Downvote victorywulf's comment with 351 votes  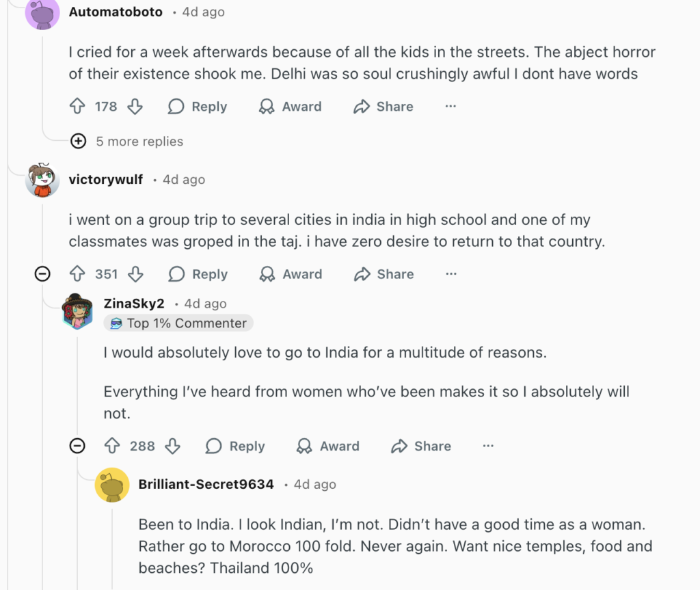click(x=135, y=274)
